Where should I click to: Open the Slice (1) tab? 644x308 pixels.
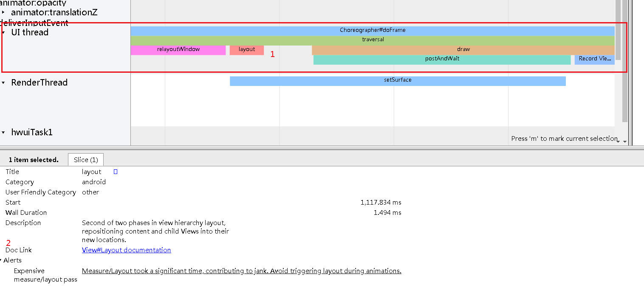point(86,160)
